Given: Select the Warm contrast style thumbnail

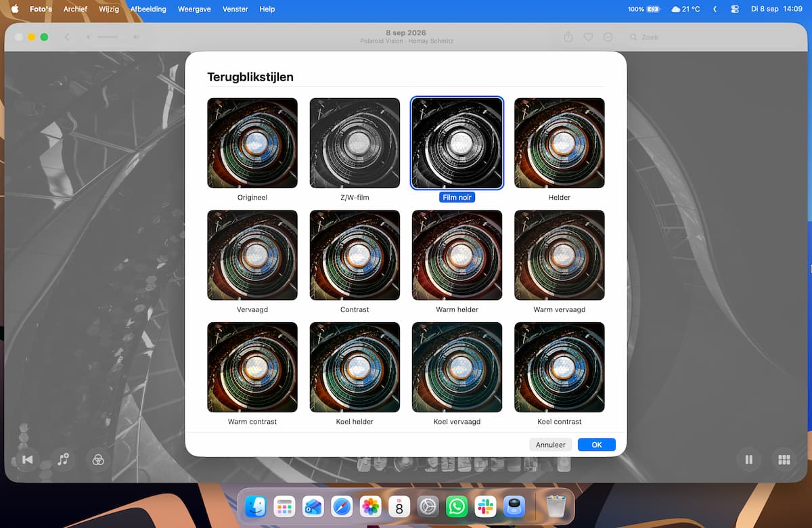Looking at the screenshot, I should coord(252,368).
